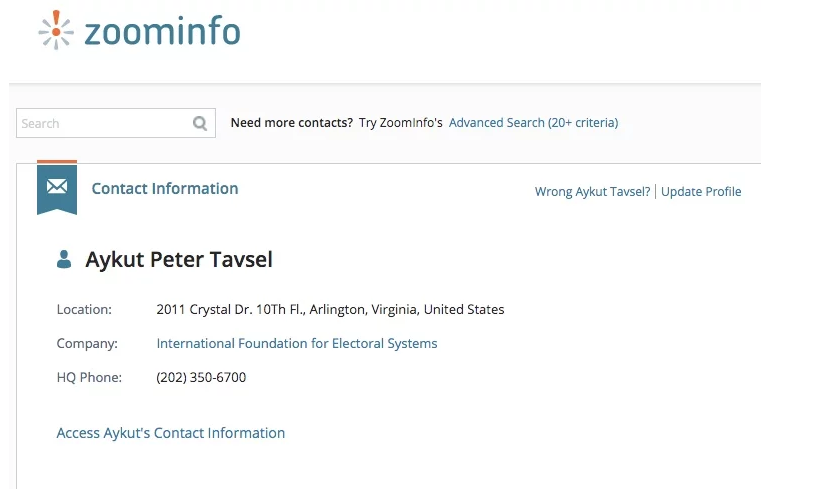Click the HQ Phone field label

(89, 378)
